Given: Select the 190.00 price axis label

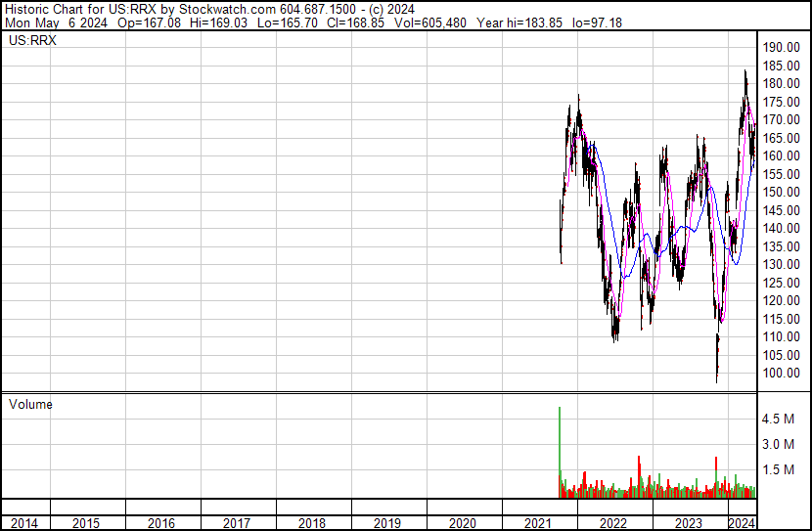Looking at the screenshot, I should click(x=782, y=47).
